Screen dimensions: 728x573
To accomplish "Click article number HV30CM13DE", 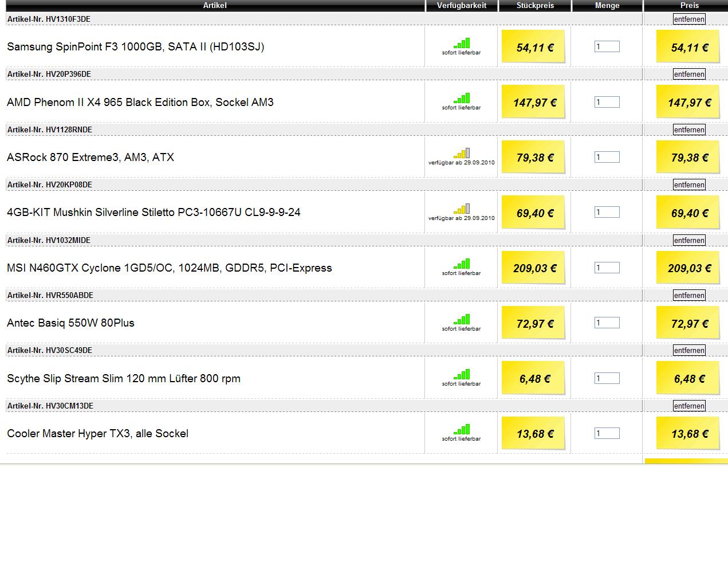I will pyautogui.click(x=69, y=406).
